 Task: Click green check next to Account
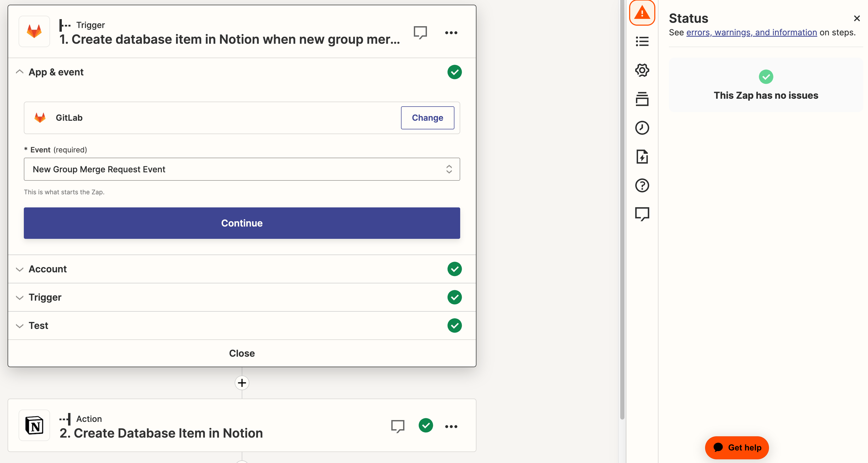(x=454, y=269)
